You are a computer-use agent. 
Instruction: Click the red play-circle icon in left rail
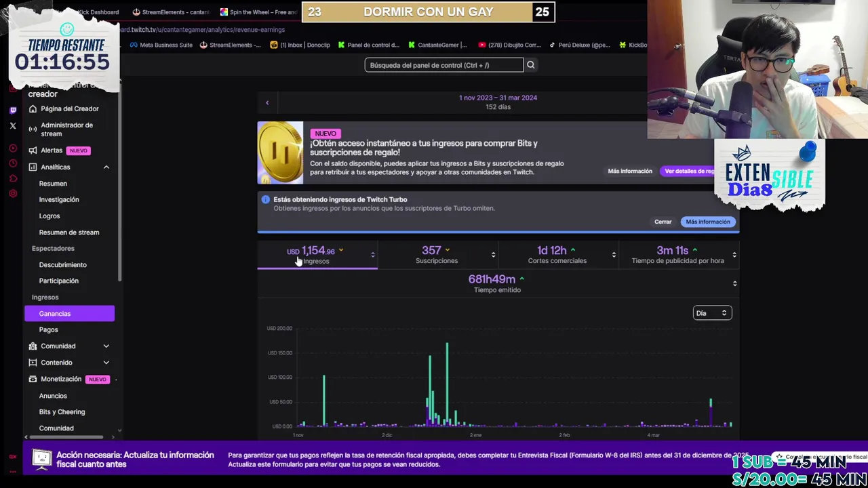click(x=13, y=148)
